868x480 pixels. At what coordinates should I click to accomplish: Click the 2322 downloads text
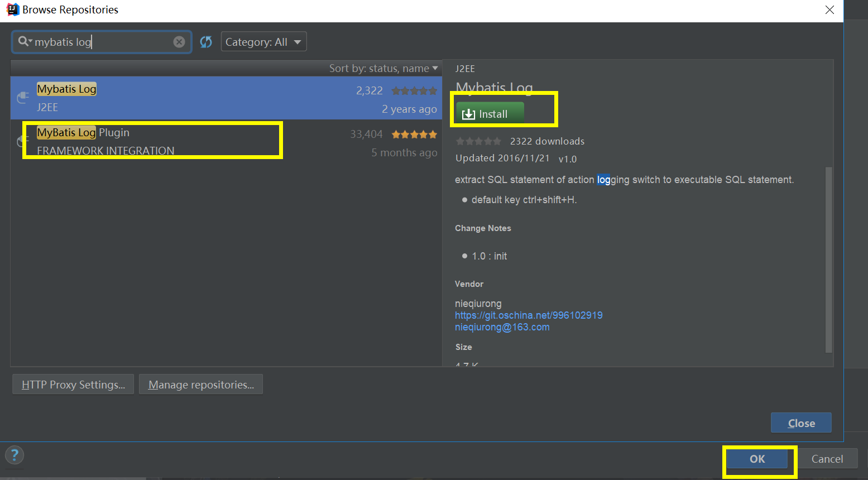pyautogui.click(x=548, y=141)
